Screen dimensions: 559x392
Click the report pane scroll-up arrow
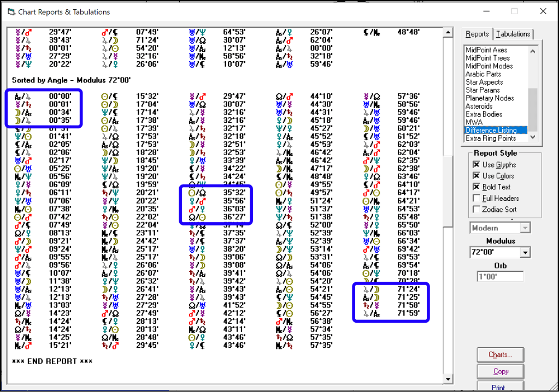click(x=448, y=33)
